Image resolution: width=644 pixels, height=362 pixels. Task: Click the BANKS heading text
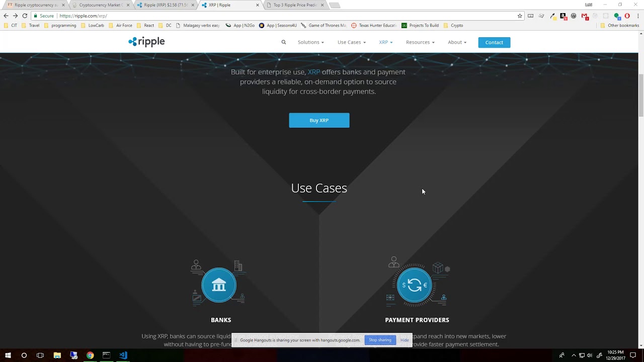click(x=221, y=320)
